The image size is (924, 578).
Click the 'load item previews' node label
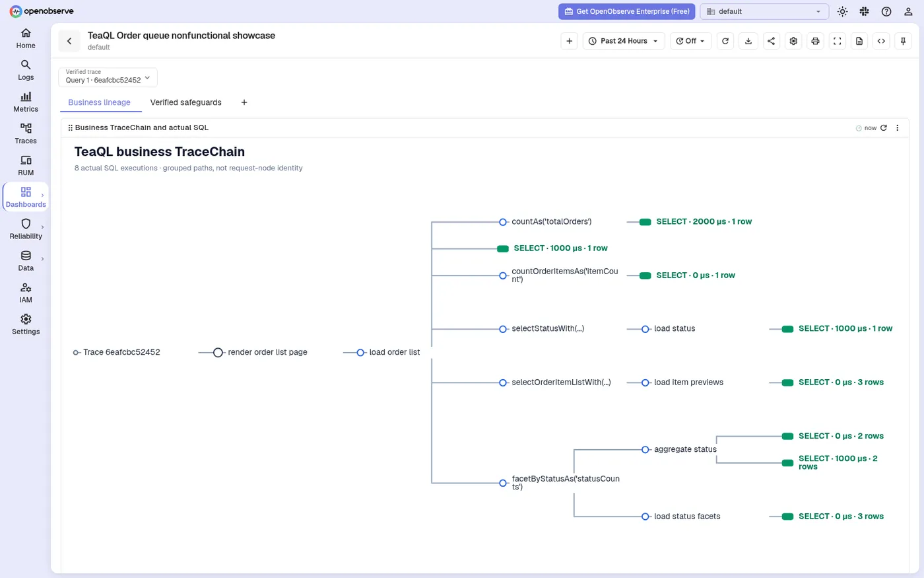[688, 382]
